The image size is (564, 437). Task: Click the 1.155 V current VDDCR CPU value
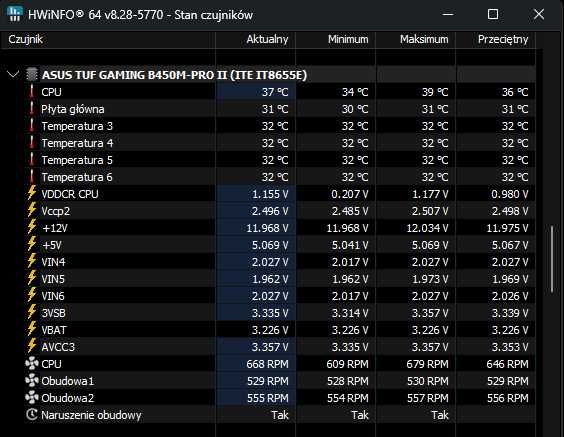click(x=270, y=194)
